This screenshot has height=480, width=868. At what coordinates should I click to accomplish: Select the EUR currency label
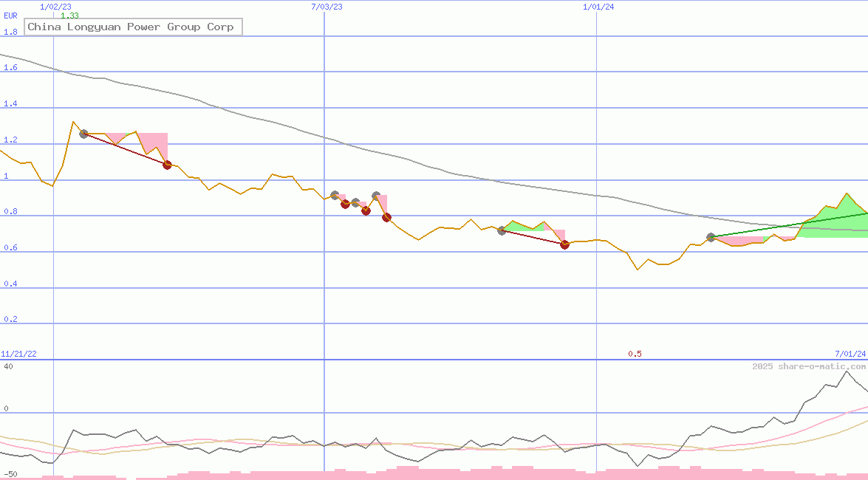tap(10, 16)
